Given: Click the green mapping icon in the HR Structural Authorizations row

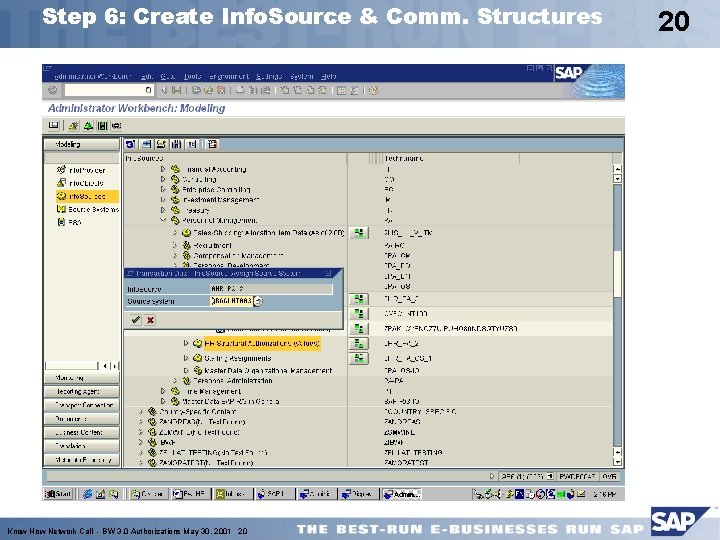Looking at the screenshot, I should [x=359, y=343].
